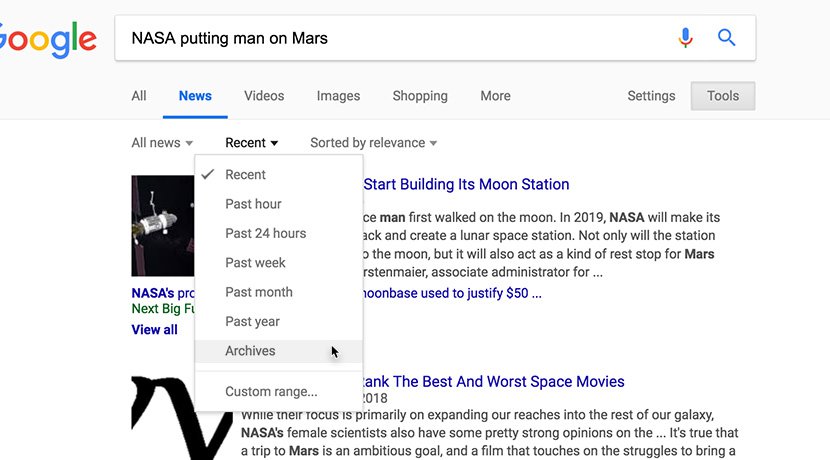Screen dimensions: 830x460
Task: Switch to the All tab
Action: coord(139,96)
